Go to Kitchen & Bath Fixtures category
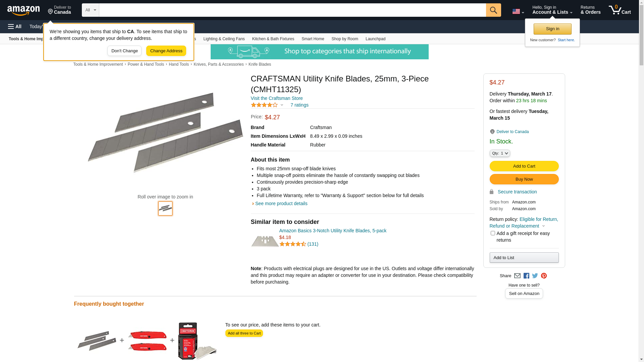The height and width of the screenshot is (362, 644). click(273, 39)
